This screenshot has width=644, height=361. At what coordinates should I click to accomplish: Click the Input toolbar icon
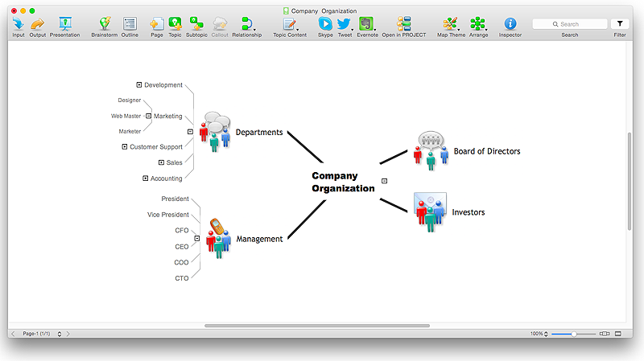coord(18,24)
